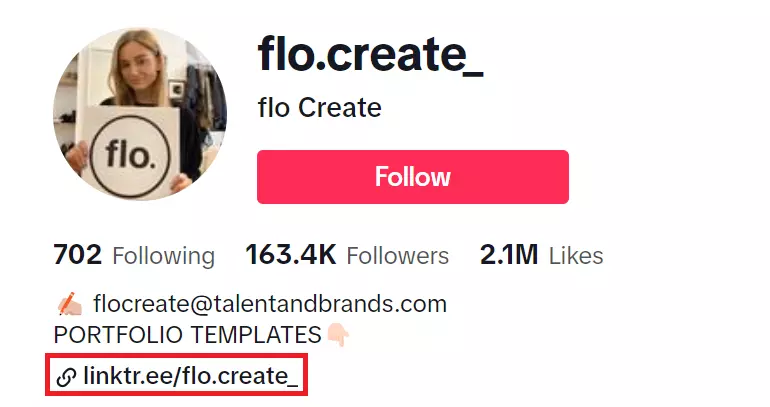This screenshot has width=770, height=407.
Task: Click the 163.4K followers count
Action: point(291,255)
